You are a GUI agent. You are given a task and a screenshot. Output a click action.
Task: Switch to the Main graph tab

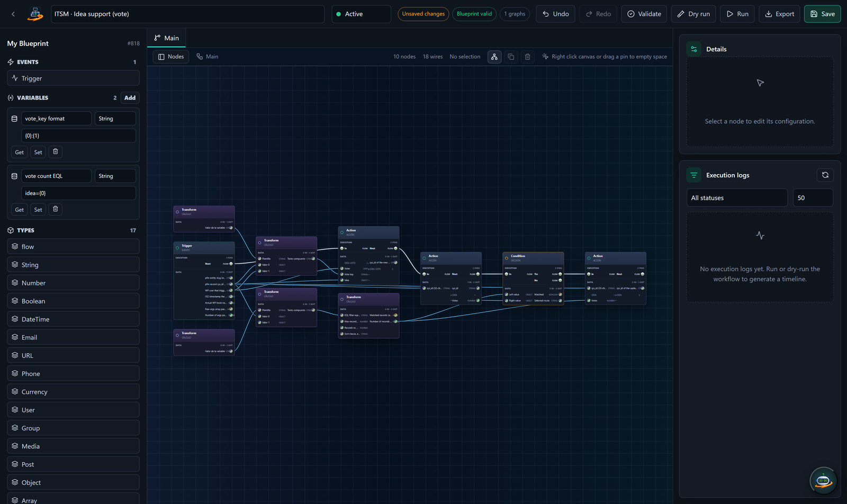click(166, 38)
